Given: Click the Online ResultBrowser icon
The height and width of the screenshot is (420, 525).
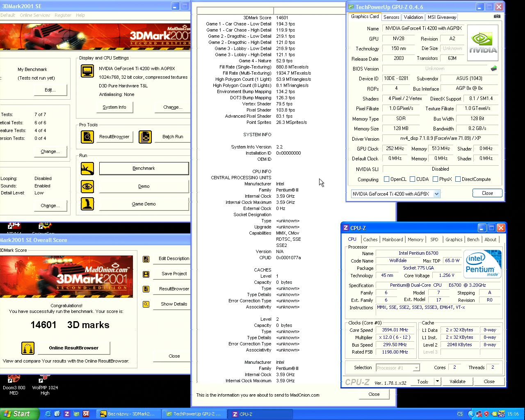Looking at the screenshot, I should point(28,348).
